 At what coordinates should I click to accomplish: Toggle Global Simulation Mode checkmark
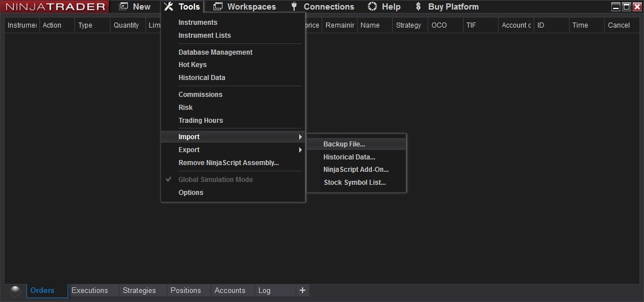pos(168,180)
